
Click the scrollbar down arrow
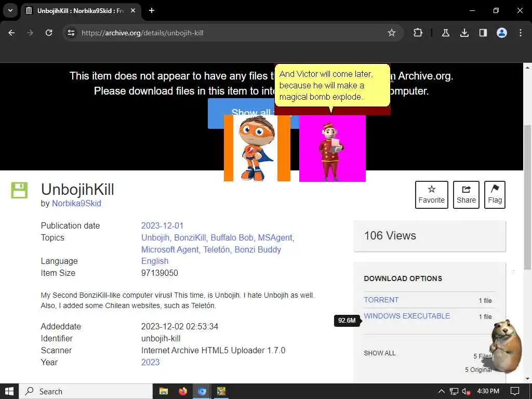[527, 378]
